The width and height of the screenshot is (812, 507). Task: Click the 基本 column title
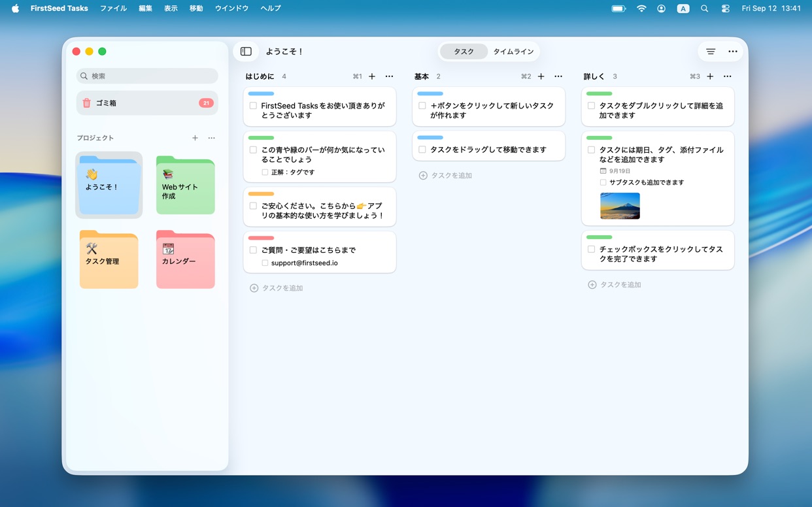point(421,76)
